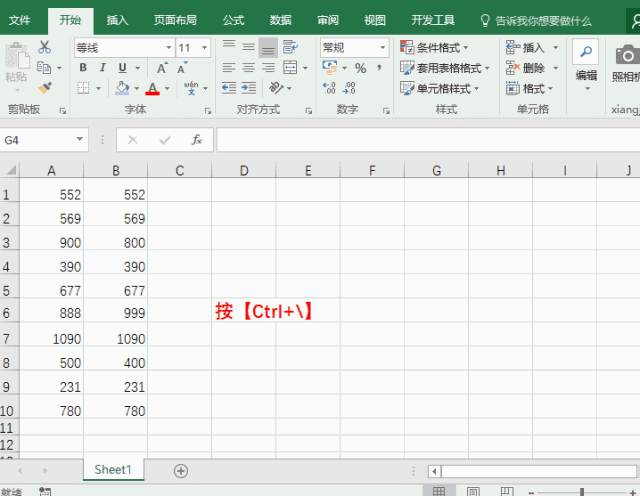640x496 pixels.
Task: Apply the red font color A
Action: tap(153, 88)
